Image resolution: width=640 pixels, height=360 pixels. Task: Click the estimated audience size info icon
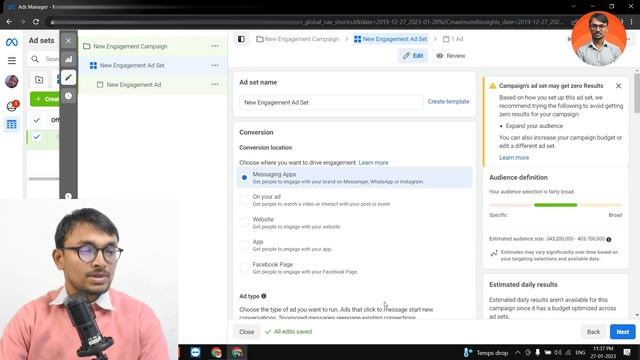[609, 239]
